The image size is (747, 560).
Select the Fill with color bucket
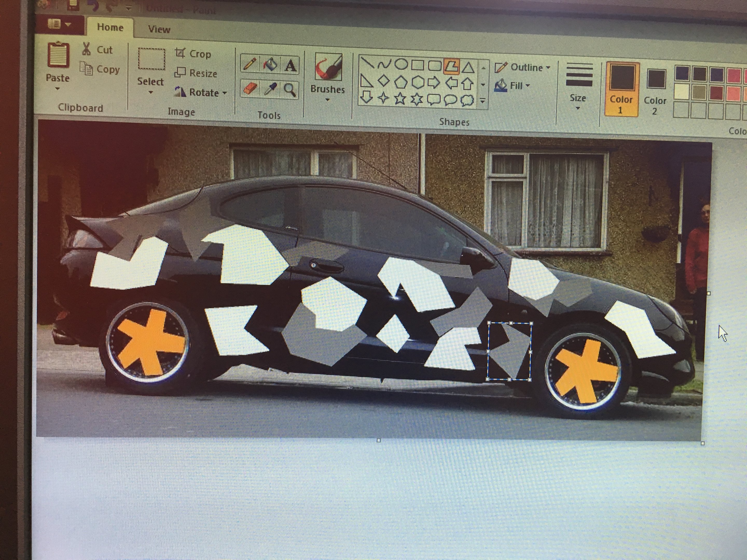point(270,65)
